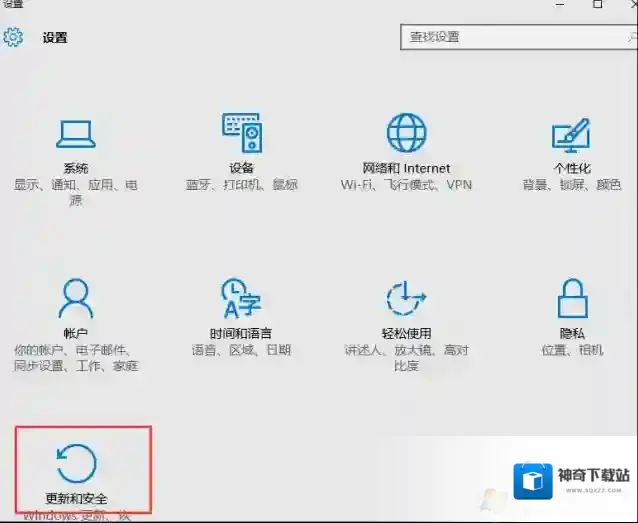Click the 位置、相机 description under 隐私

click(x=571, y=350)
